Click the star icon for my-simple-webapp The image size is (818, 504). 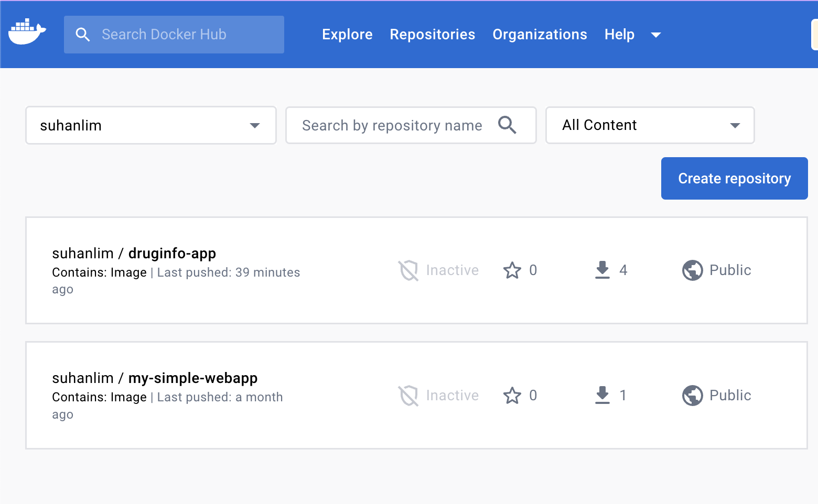click(x=512, y=396)
